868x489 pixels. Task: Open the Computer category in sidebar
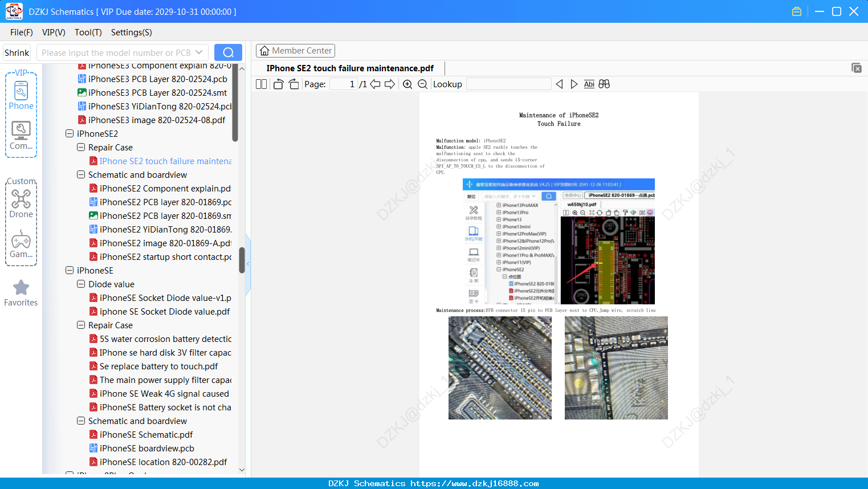point(21,136)
